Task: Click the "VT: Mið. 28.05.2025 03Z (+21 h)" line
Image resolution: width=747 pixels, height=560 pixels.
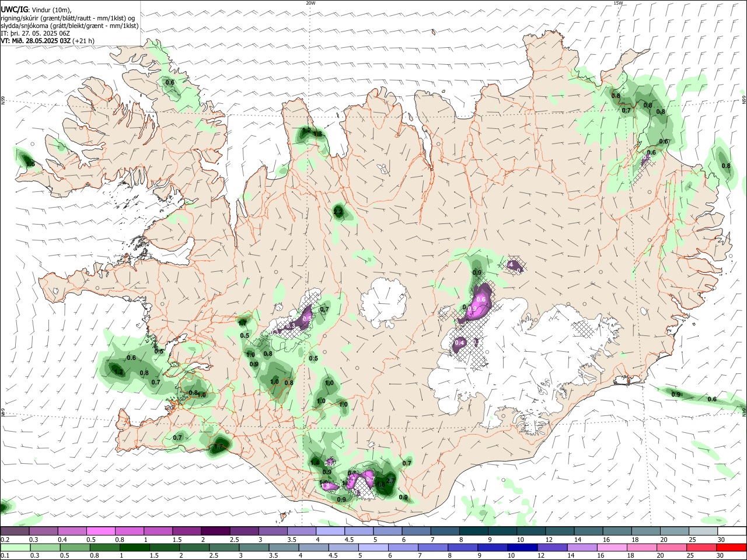Action: (x=47, y=41)
